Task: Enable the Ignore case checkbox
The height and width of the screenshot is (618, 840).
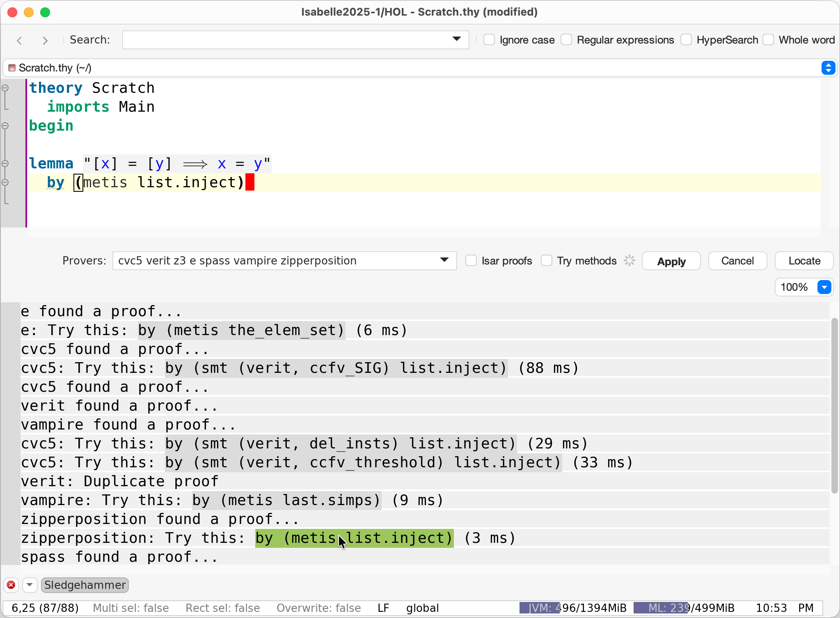Action: coord(489,40)
